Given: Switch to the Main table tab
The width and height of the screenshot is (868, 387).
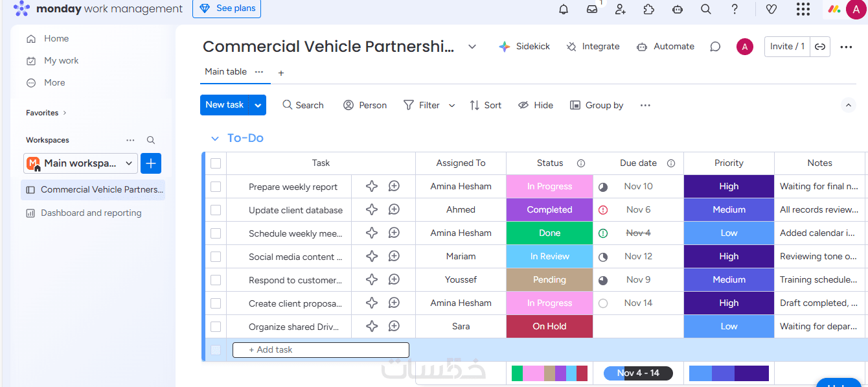Looking at the screenshot, I should point(225,72).
